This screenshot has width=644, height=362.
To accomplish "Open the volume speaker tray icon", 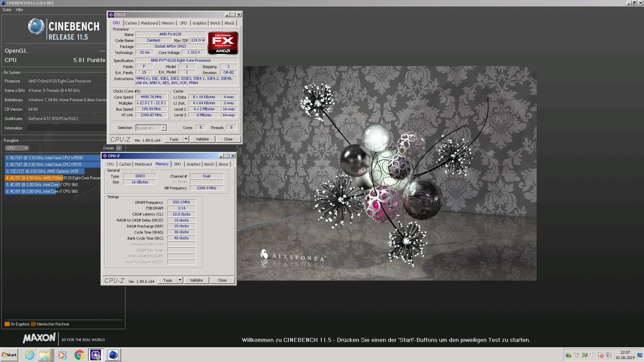I will point(593,355).
